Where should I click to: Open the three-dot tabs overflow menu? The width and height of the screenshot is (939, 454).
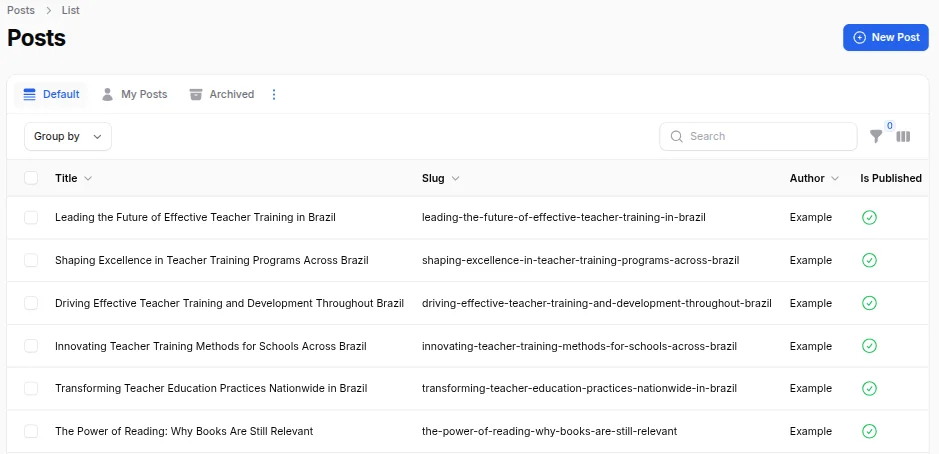(274, 94)
